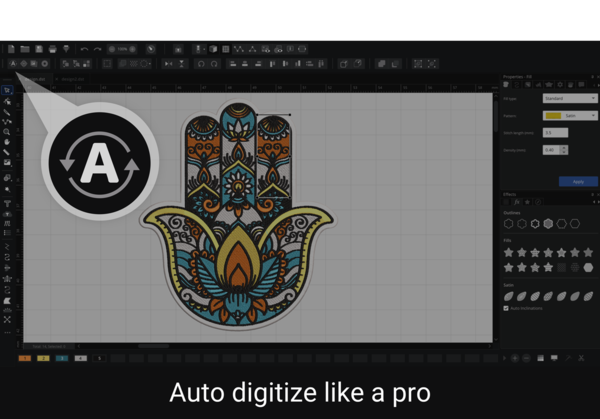The width and height of the screenshot is (600, 419).
Task: Click the Redo arrow icon
Action: (97, 48)
